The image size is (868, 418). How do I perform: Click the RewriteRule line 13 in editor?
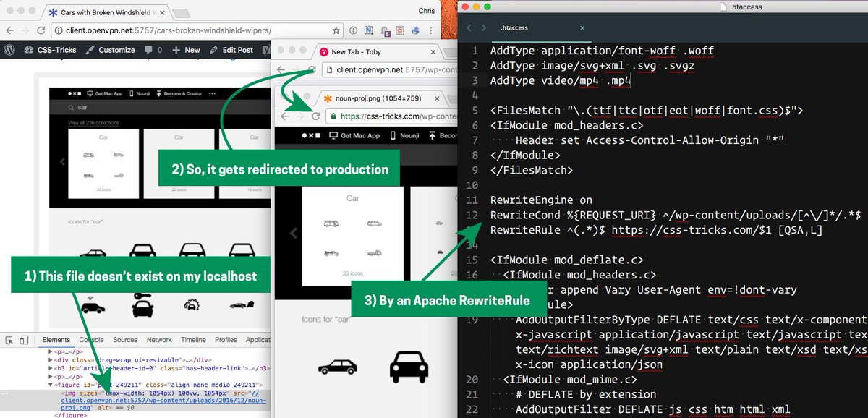[x=656, y=230]
